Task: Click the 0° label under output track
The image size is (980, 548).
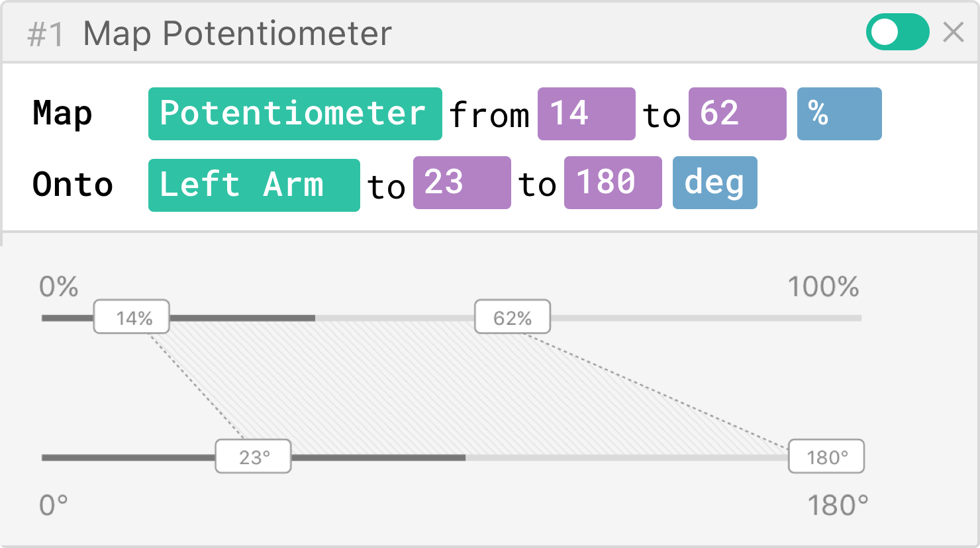Action: pyautogui.click(x=54, y=506)
